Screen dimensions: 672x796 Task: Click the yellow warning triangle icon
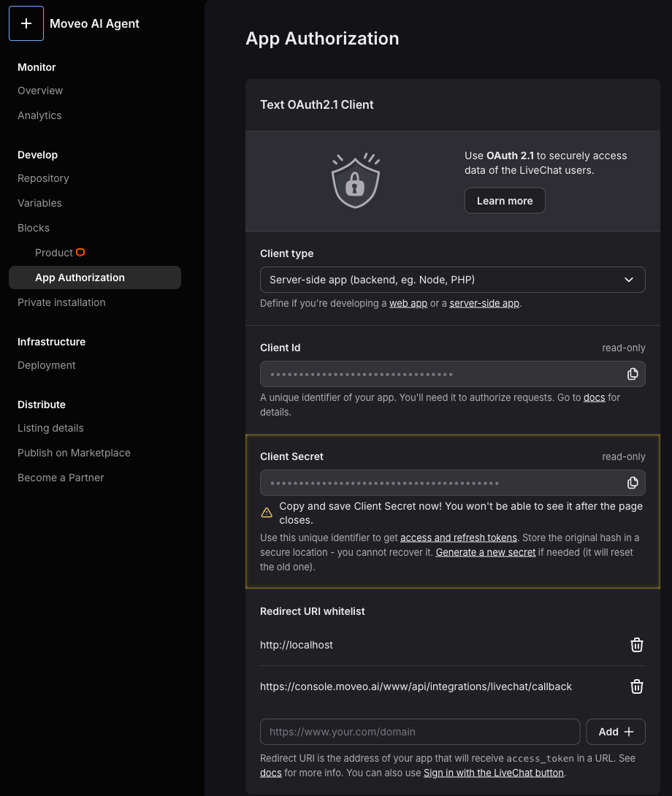(267, 513)
